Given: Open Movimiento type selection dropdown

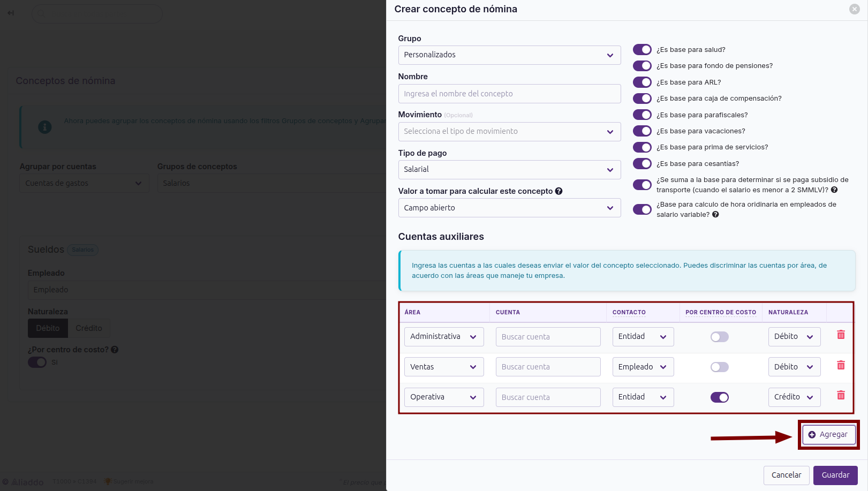Looking at the screenshot, I should [509, 132].
